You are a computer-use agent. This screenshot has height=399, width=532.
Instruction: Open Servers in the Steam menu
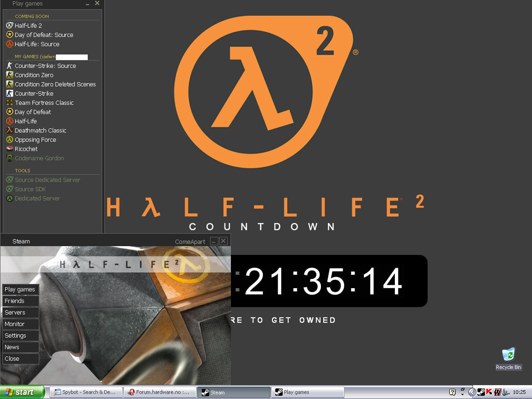[20, 313]
